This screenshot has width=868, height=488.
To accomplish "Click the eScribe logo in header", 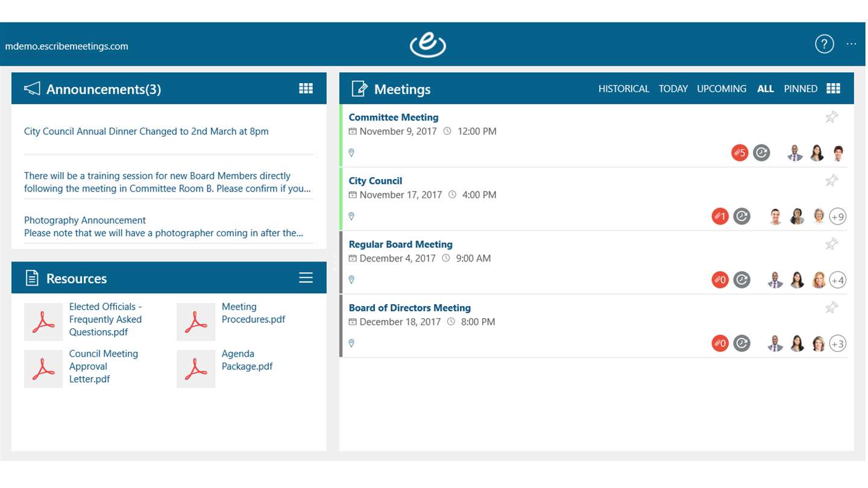I will 428,45.
